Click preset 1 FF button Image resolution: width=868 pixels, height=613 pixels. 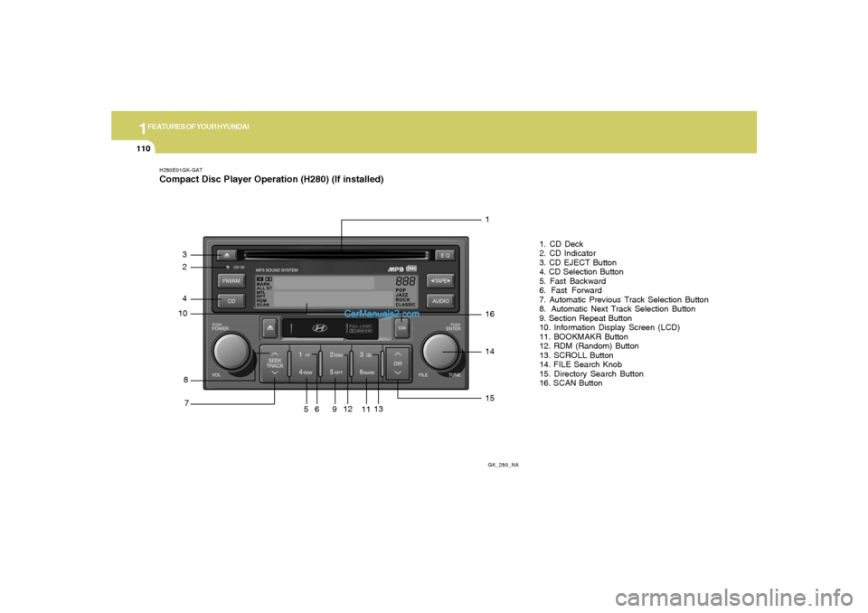[x=305, y=355]
